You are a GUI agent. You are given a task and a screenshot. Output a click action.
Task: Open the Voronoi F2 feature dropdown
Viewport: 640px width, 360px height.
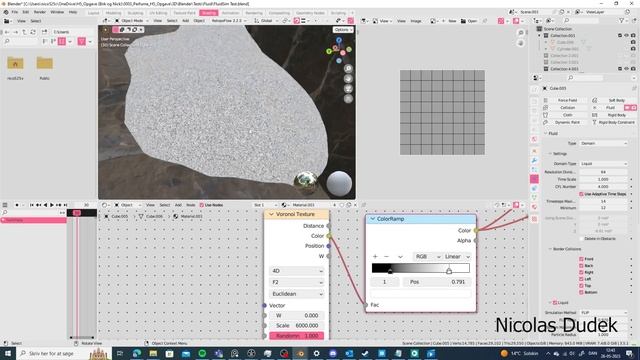tap(297, 282)
